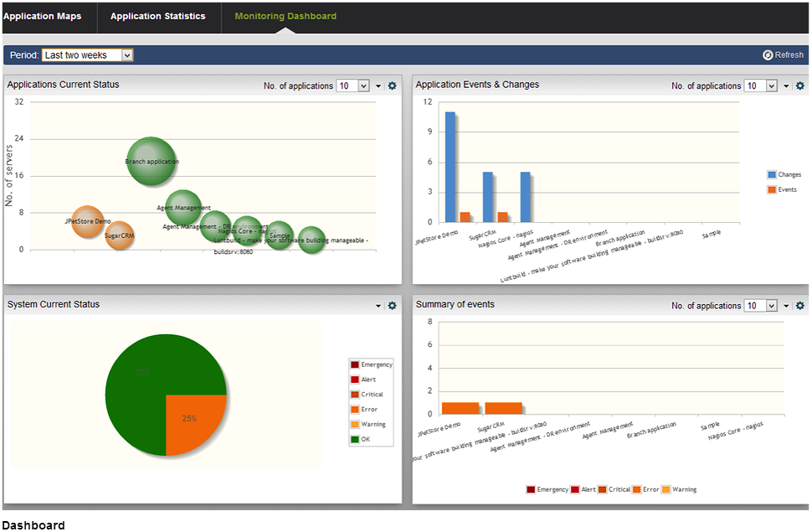Click the Events legend marker in Events & Changes
This screenshot has width=812, height=532.
click(772, 190)
